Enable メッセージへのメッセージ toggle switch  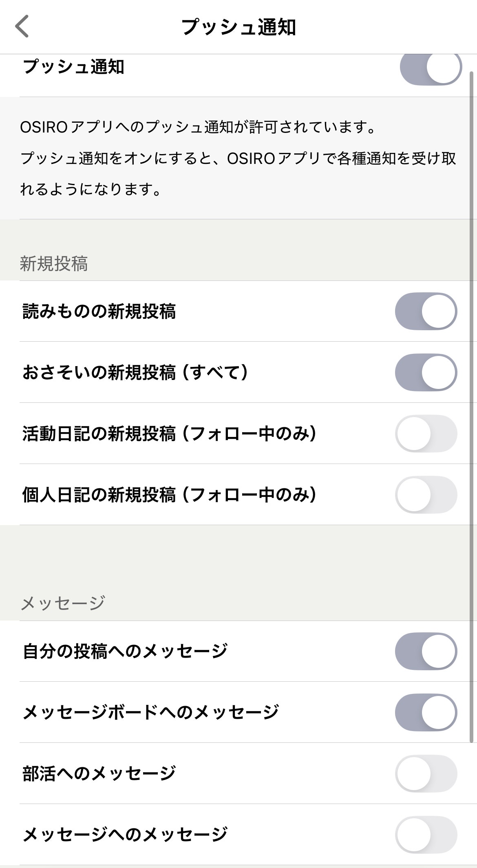pos(426,835)
